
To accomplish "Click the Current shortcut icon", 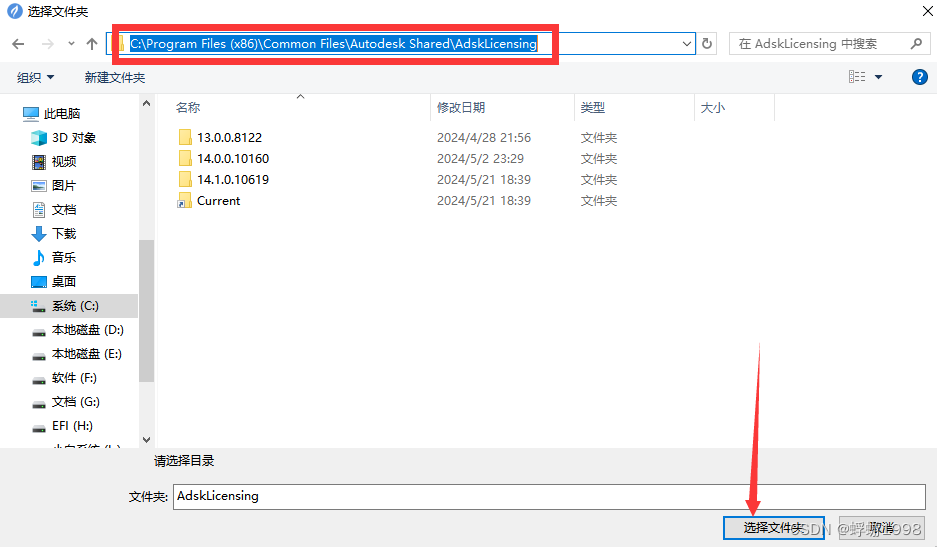I will click(x=185, y=200).
